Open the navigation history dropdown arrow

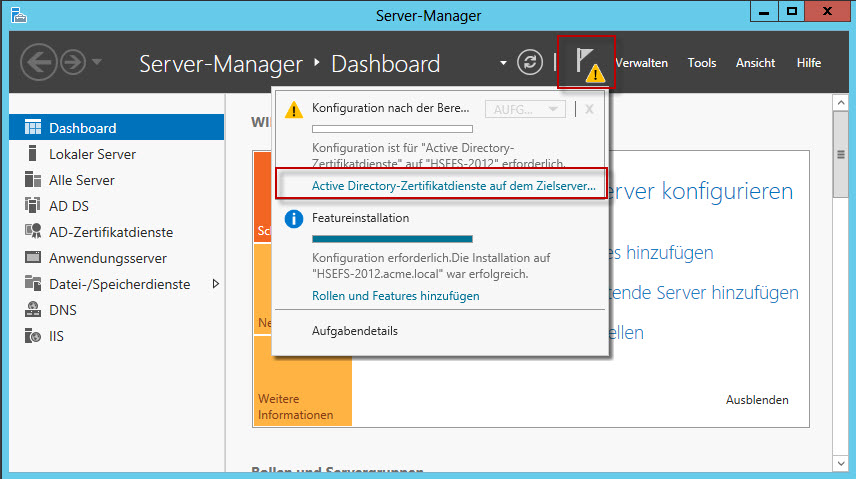[x=97, y=62]
